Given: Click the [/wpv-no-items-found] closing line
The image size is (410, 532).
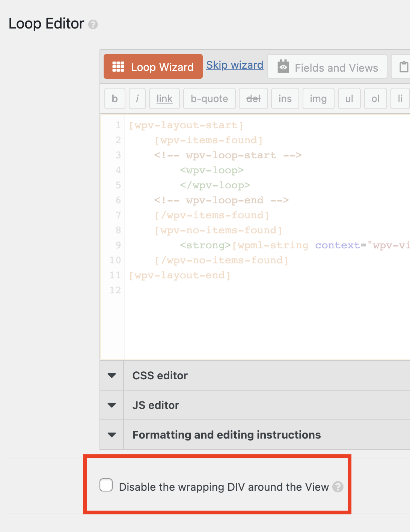Looking at the screenshot, I should tap(222, 260).
